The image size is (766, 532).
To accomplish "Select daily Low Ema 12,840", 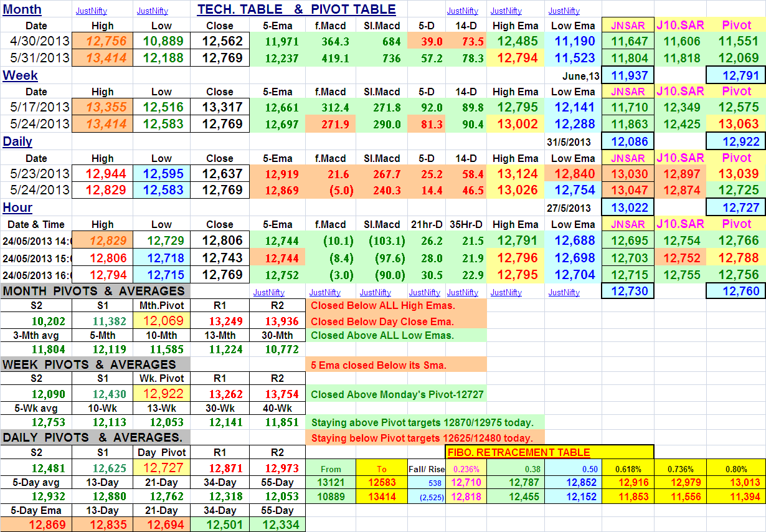I will (574, 173).
